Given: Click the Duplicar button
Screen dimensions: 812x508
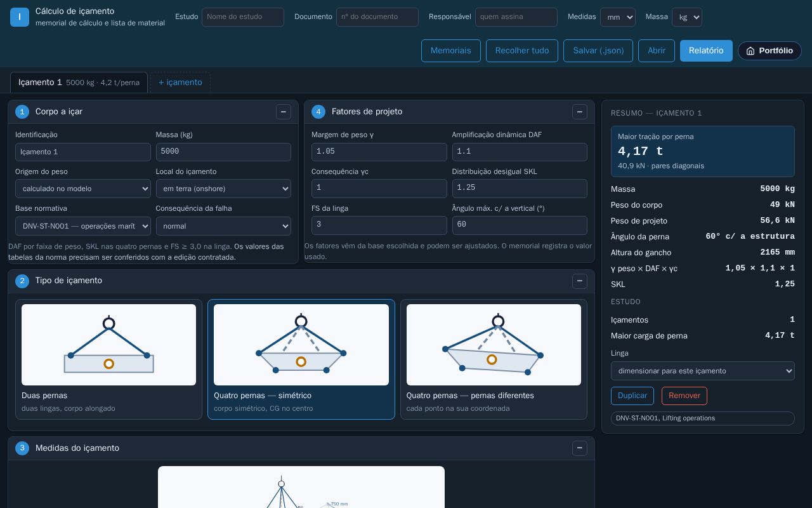Looking at the screenshot, I should (632, 396).
